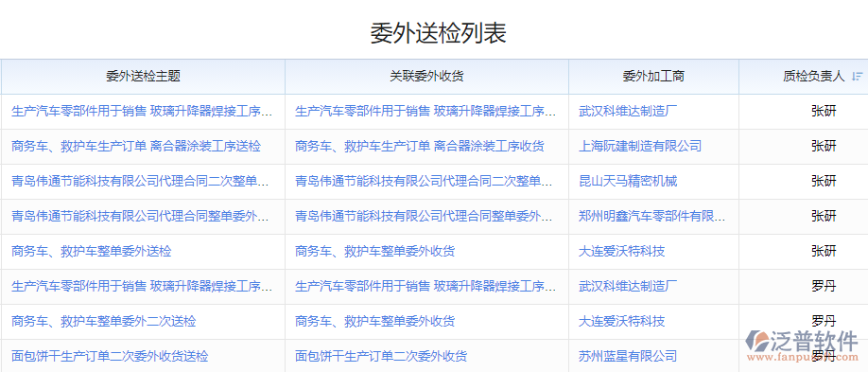Select the 委外加工商 column header

[x=653, y=77]
